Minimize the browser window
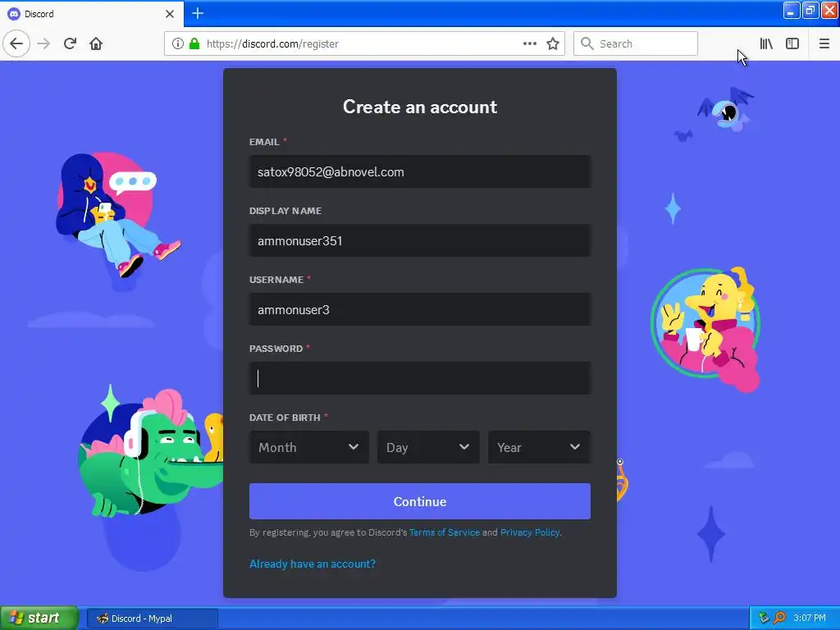This screenshot has height=630, width=840. 792,10
